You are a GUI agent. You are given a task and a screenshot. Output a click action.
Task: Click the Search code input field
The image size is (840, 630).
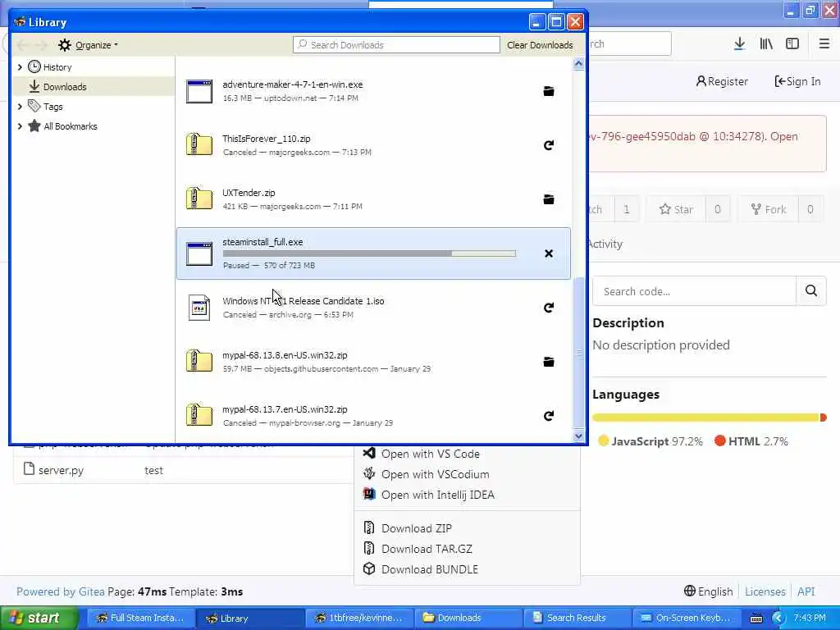point(694,291)
